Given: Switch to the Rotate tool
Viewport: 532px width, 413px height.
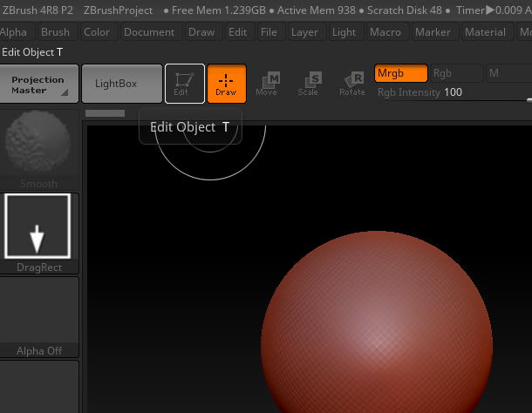Looking at the screenshot, I should coord(352,84).
